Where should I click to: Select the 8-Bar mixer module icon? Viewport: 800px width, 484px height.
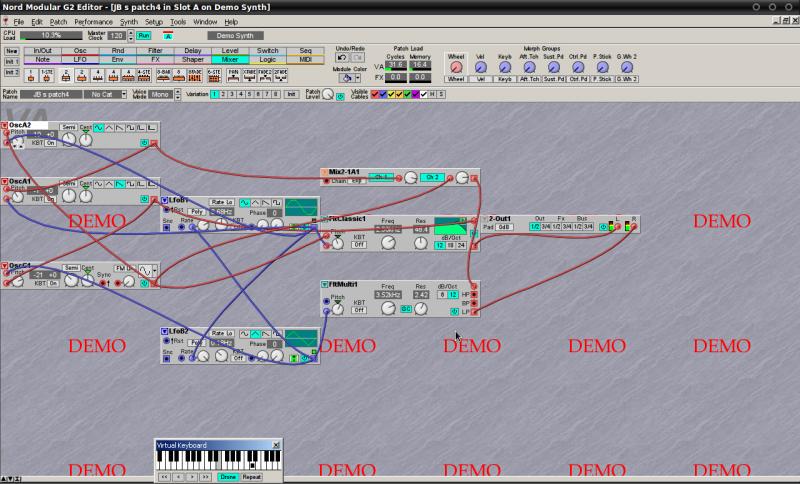[x=163, y=75]
